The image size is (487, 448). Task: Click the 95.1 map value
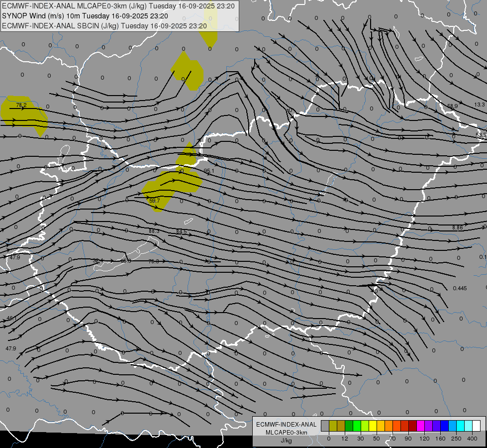click(209, 171)
